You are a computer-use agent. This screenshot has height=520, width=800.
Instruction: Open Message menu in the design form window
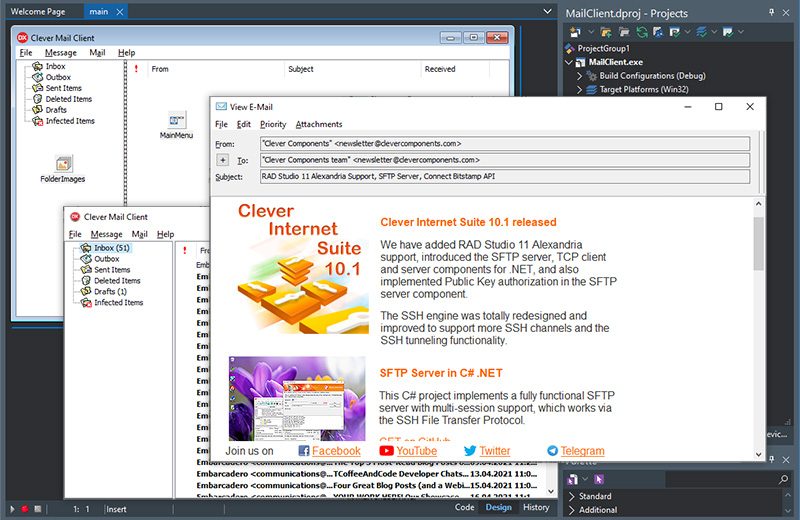coord(61,53)
